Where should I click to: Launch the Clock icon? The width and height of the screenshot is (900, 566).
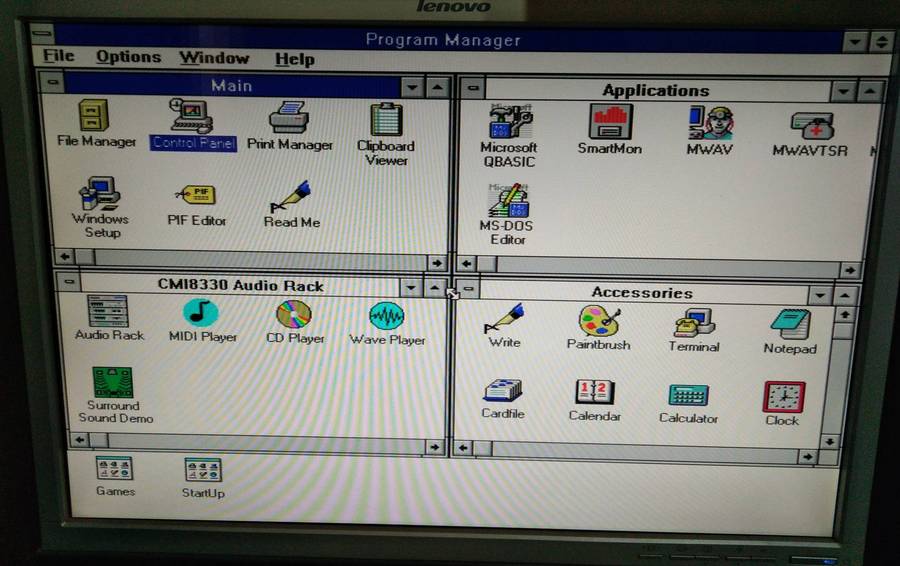coord(782,404)
